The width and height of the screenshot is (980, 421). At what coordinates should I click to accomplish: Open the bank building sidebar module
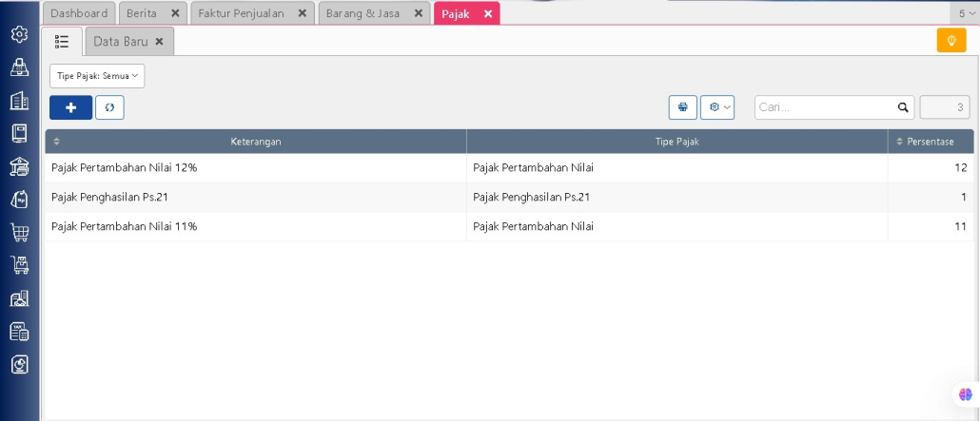(x=19, y=167)
